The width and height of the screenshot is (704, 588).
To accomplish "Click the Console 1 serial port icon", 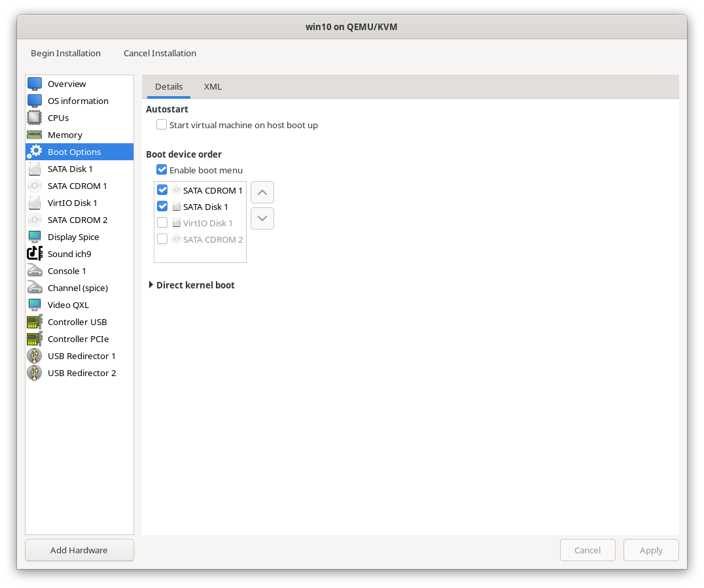I will (x=35, y=271).
